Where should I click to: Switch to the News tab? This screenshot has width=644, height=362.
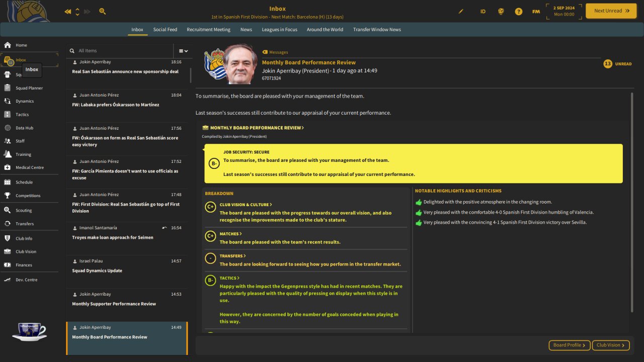(246, 30)
